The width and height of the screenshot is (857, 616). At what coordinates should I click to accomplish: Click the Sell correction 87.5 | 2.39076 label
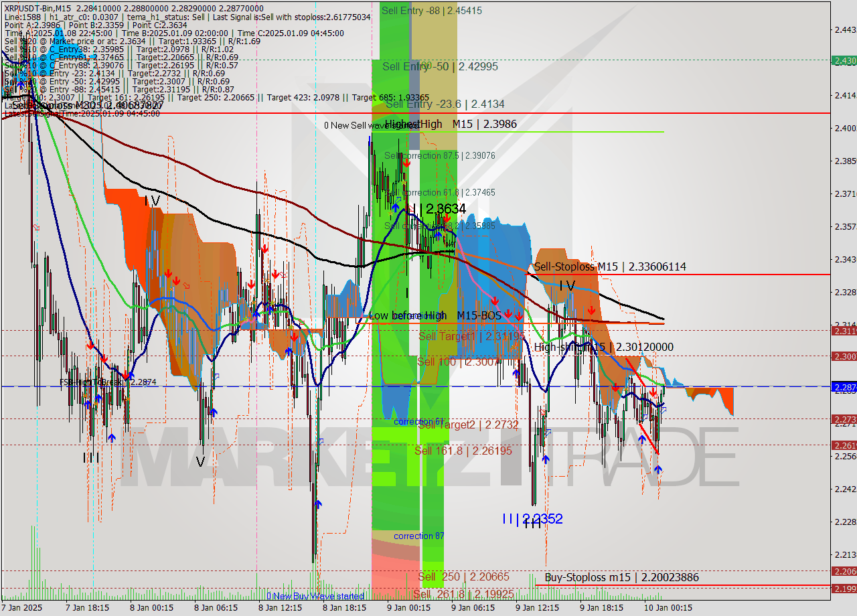(x=440, y=155)
